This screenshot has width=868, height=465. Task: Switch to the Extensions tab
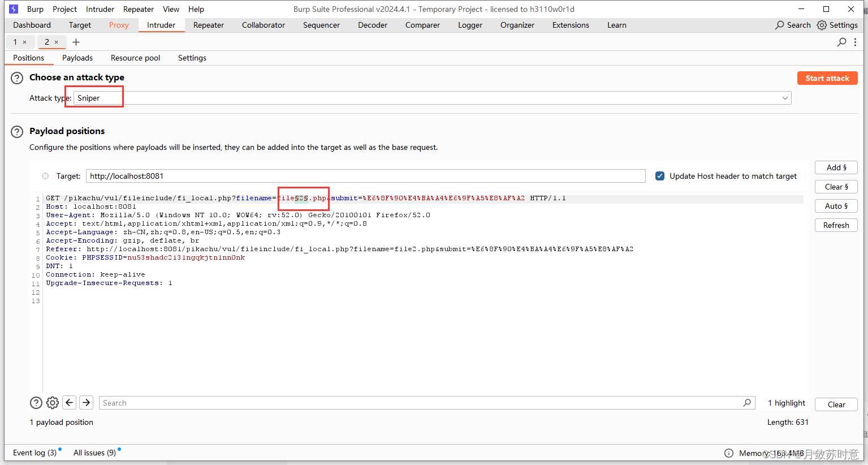(x=571, y=25)
